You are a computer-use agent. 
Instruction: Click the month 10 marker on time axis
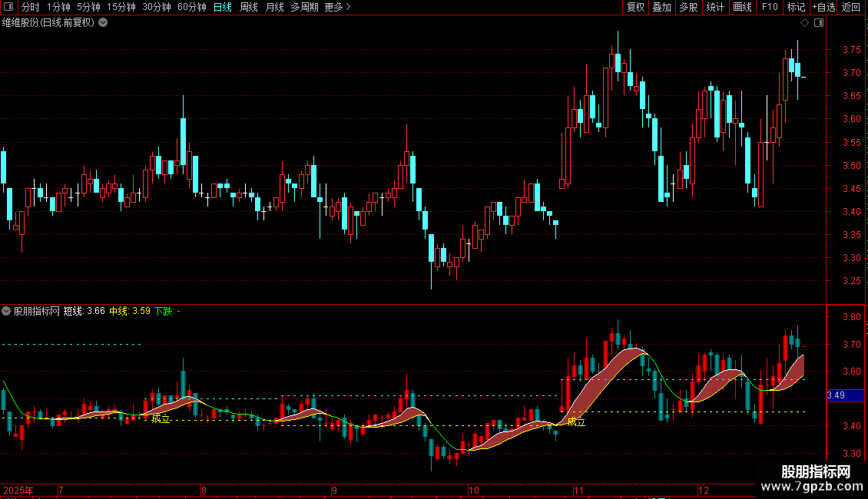tap(474, 490)
